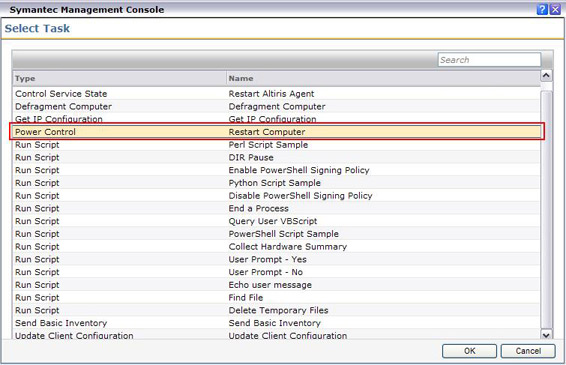Dismiss dialog with Cancel button
Image resolution: width=566 pixels, height=365 pixels.
click(528, 351)
